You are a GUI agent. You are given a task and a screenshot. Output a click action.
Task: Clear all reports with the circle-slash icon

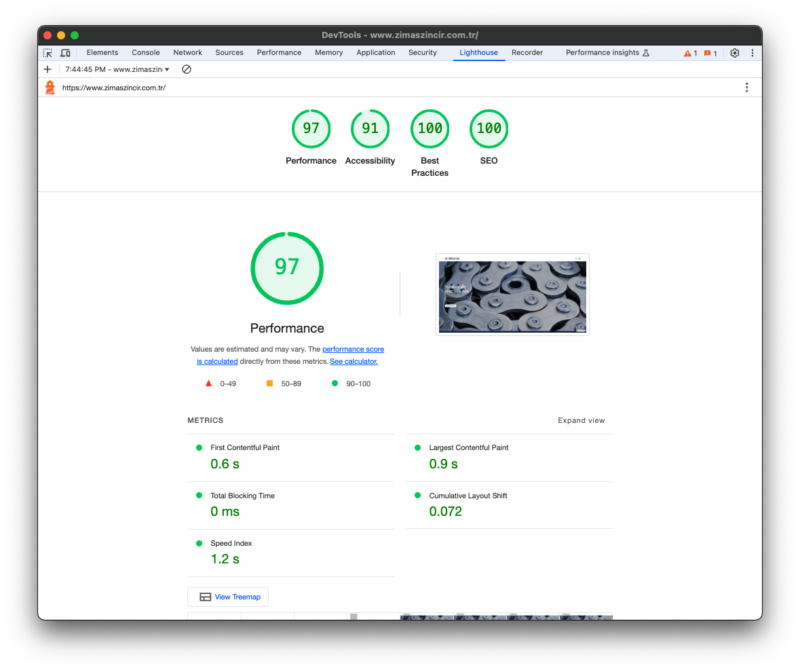(186, 69)
